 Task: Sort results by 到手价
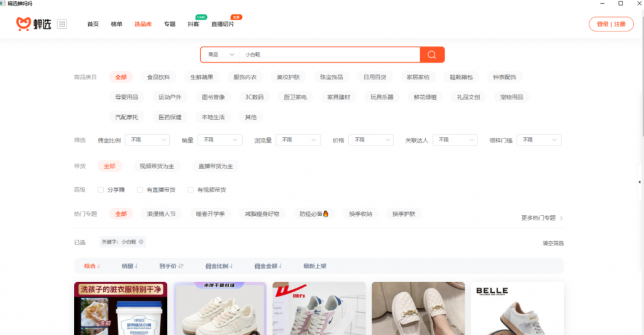[x=171, y=266]
